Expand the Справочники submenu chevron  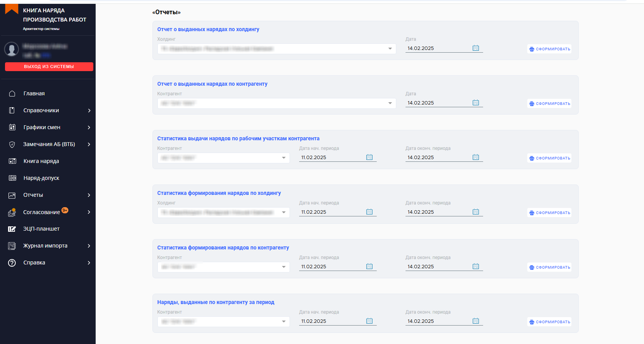coord(89,111)
